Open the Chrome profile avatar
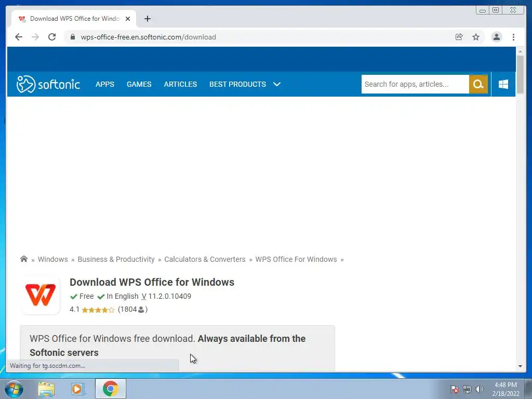532x399 pixels. [x=496, y=37]
